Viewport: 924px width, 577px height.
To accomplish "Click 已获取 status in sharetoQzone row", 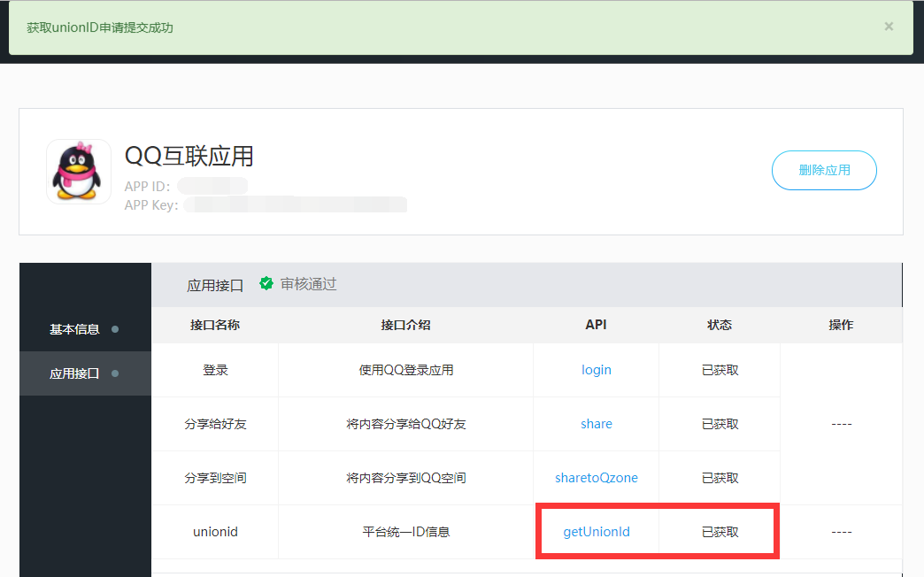I will point(720,478).
